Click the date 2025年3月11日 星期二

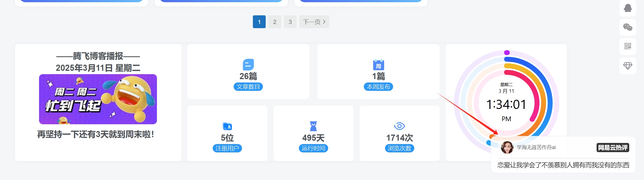(x=98, y=68)
